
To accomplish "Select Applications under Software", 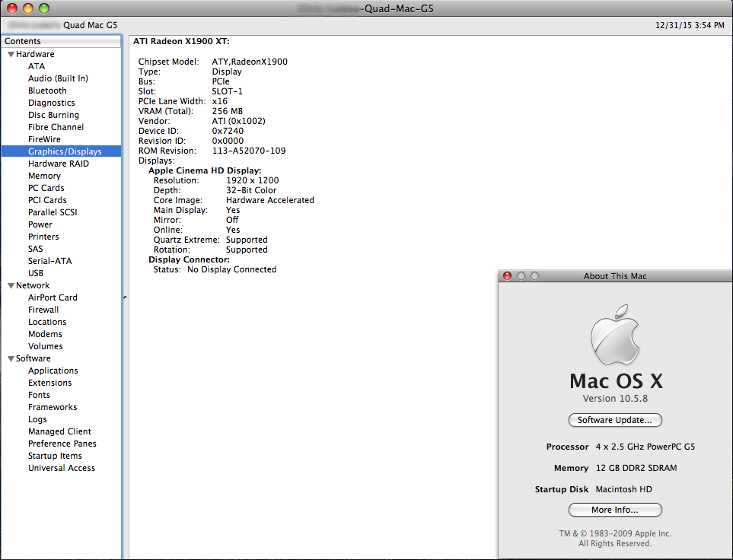I will (53, 371).
